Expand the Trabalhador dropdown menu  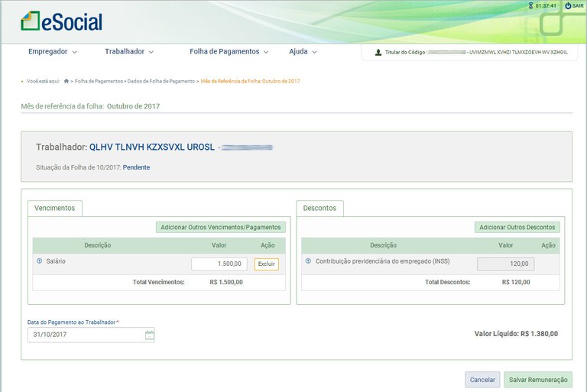tap(129, 52)
